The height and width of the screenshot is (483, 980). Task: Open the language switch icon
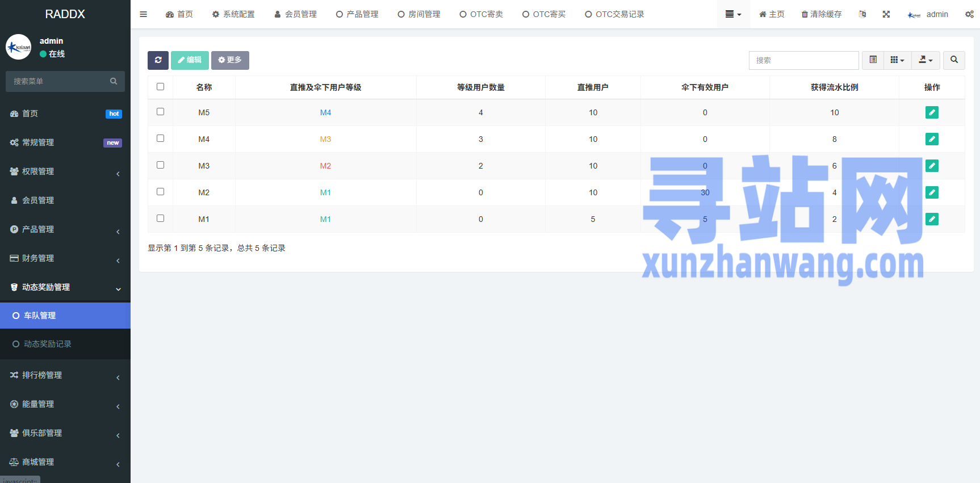click(862, 14)
